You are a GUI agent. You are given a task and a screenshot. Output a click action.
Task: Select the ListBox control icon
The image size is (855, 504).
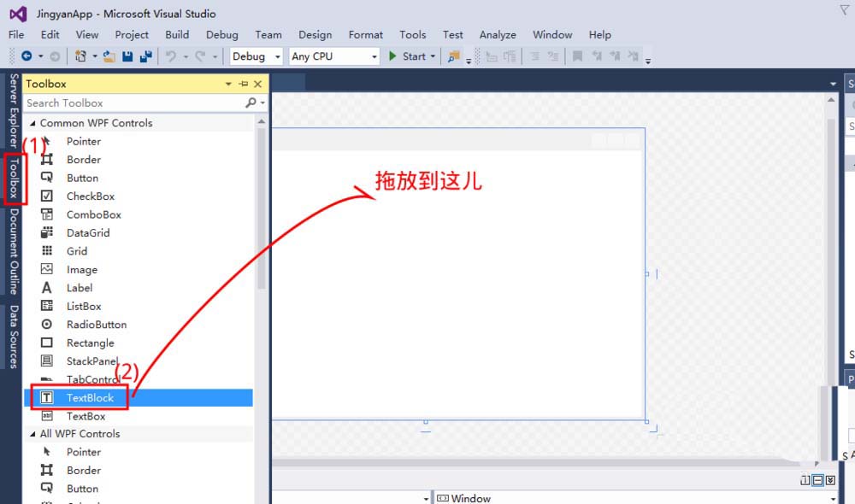47,306
